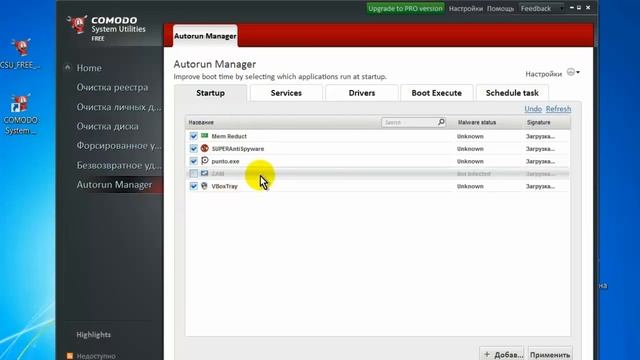
Task: Select the punto.exe row name
Action: pyautogui.click(x=225, y=161)
